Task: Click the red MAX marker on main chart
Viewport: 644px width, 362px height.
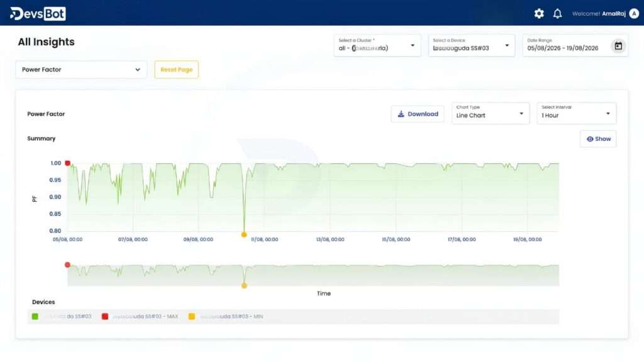Action: 68,163
